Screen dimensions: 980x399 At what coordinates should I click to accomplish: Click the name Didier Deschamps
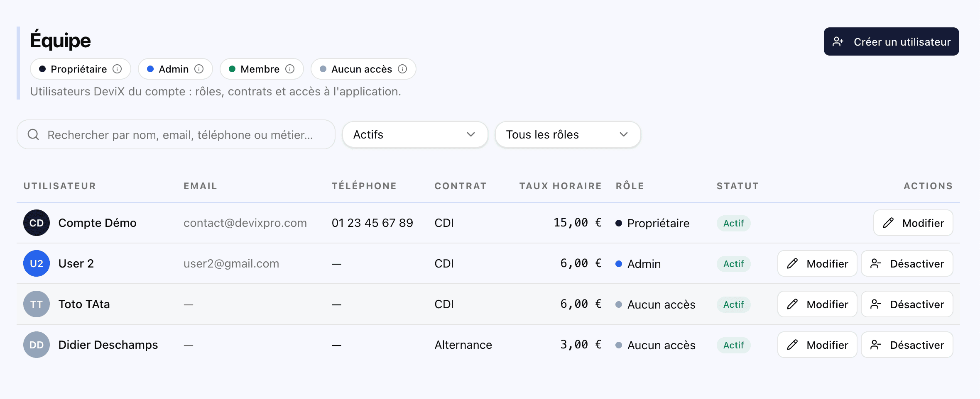pyautogui.click(x=108, y=345)
